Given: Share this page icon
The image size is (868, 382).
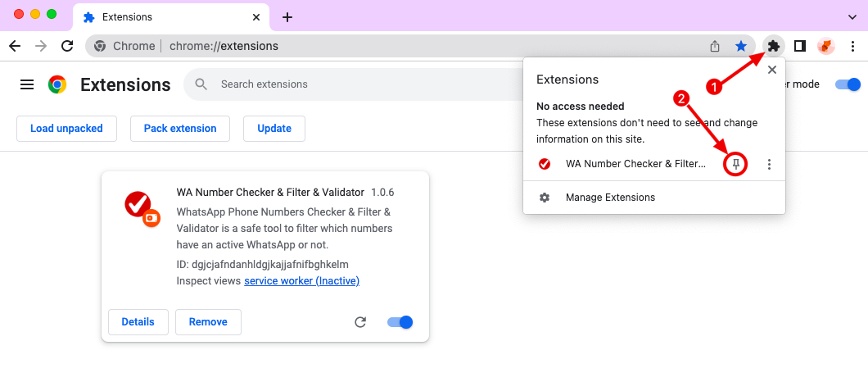Looking at the screenshot, I should [715, 46].
